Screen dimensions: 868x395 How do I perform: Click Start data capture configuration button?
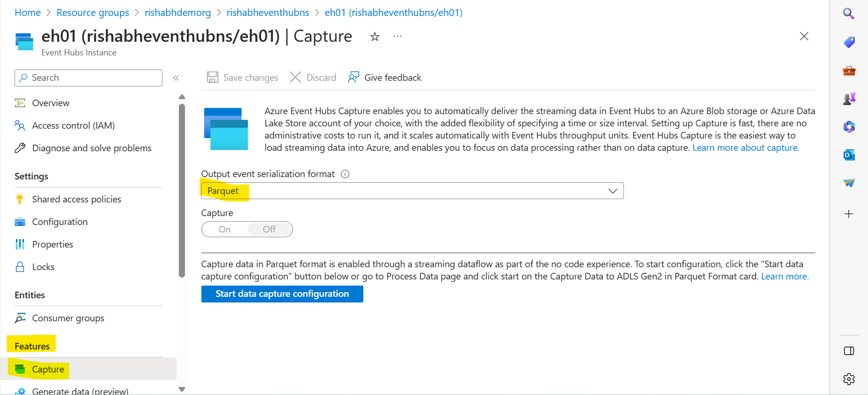pos(282,294)
